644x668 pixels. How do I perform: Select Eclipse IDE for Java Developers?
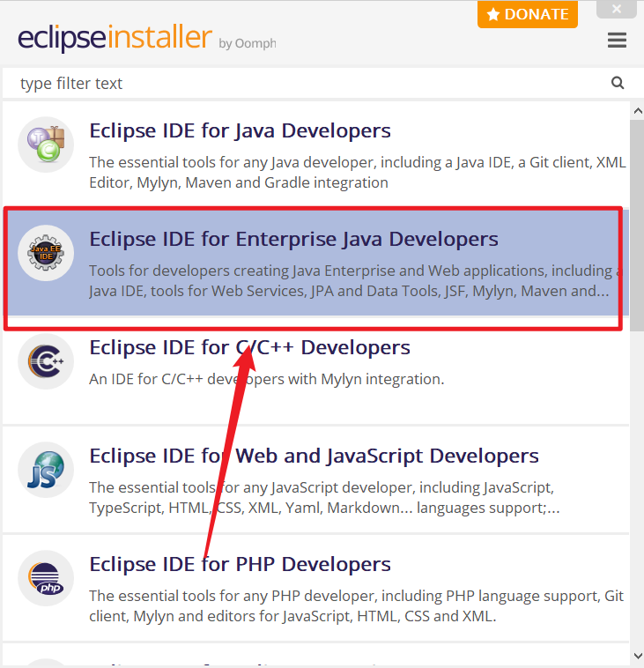tap(315, 155)
